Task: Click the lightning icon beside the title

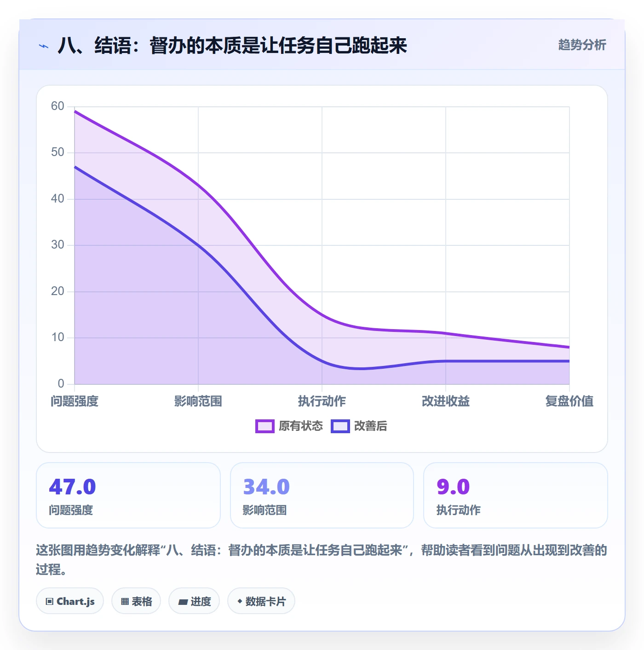Action: click(x=44, y=46)
